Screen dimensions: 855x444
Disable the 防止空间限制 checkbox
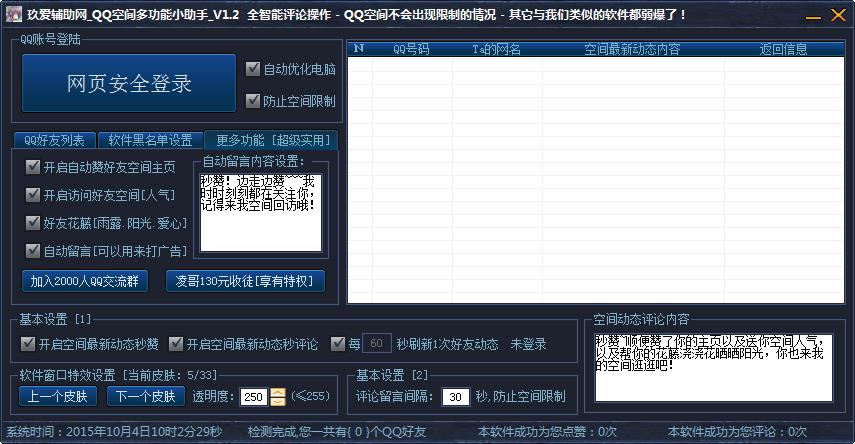pyautogui.click(x=253, y=100)
